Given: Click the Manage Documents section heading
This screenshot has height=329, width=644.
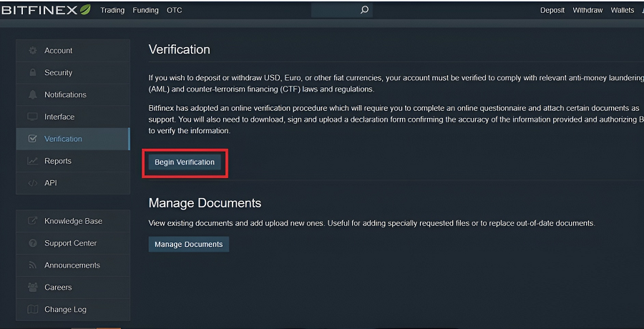Looking at the screenshot, I should [205, 203].
